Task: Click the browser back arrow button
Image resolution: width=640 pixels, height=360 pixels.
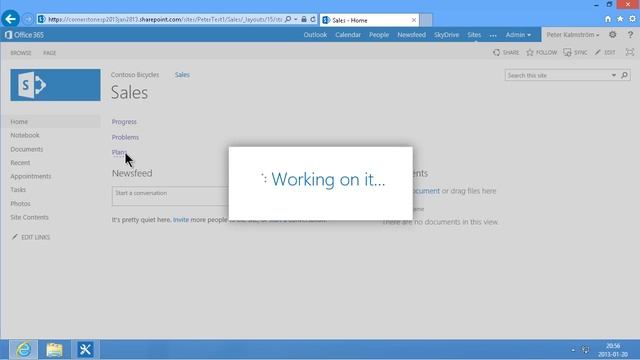Action: click(x=11, y=19)
